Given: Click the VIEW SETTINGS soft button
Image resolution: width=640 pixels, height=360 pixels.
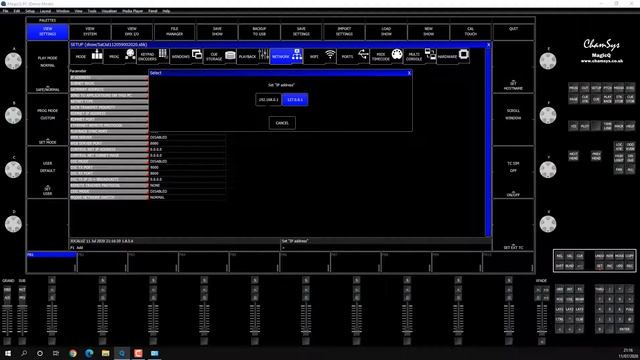Looking at the screenshot, I should pyautogui.click(x=47, y=32).
